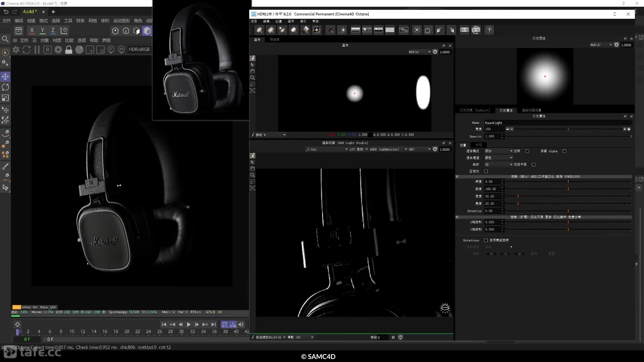Open the Octane 材质 menu
This screenshot has width=644, height=362.
(x=57, y=40)
